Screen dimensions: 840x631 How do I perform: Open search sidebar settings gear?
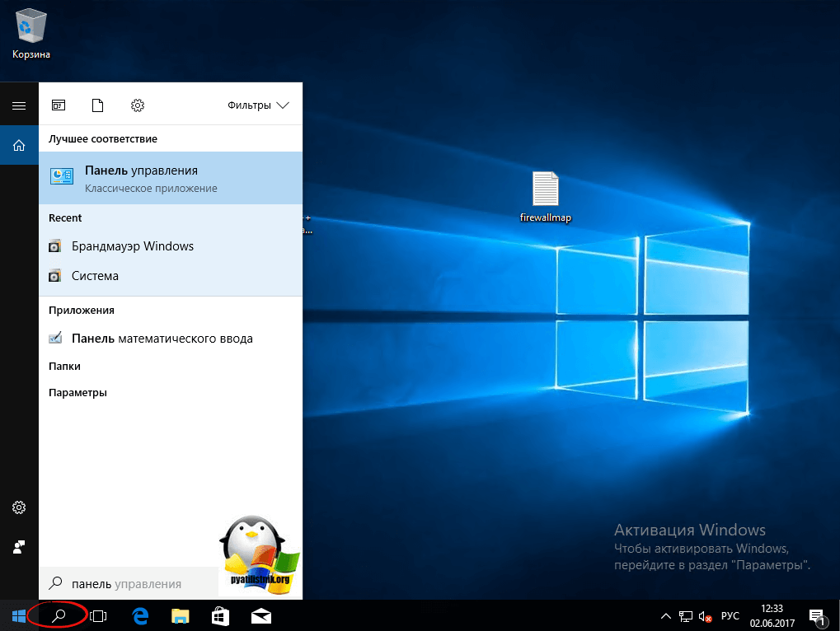click(19, 507)
